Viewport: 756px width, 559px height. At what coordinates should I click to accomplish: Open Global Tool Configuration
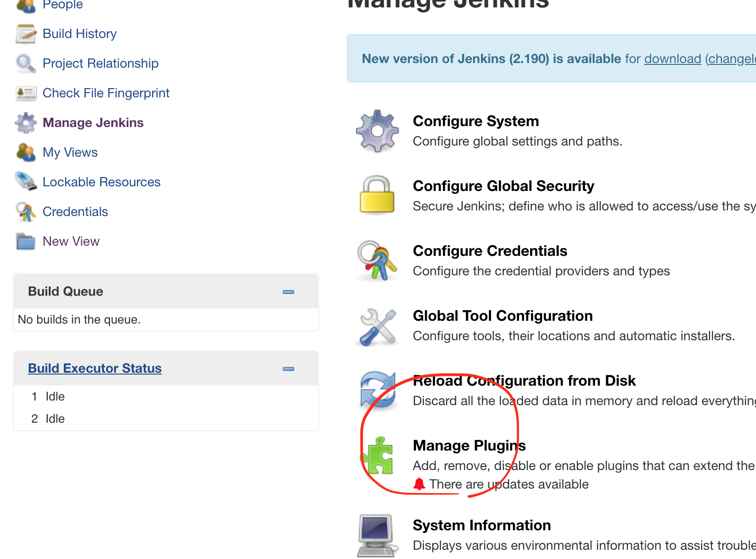(503, 316)
